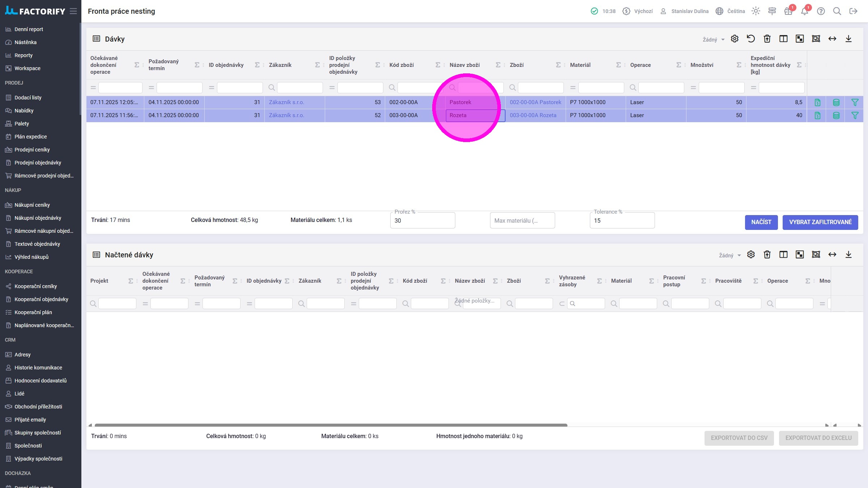Click the logout icon at top right

(x=853, y=11)
